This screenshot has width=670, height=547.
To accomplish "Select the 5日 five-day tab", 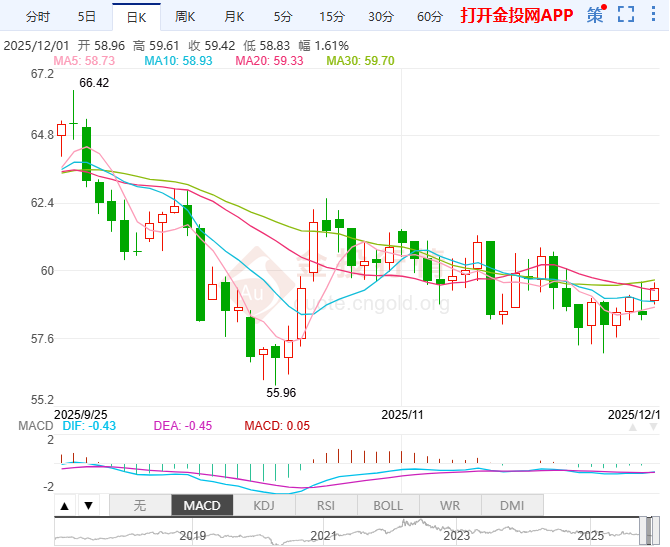I will 87,16.
